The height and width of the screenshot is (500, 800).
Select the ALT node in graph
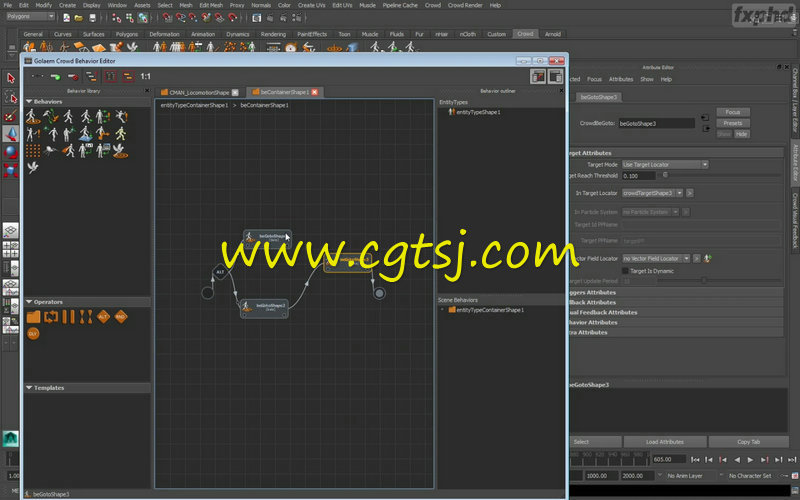tap(220, 272)
